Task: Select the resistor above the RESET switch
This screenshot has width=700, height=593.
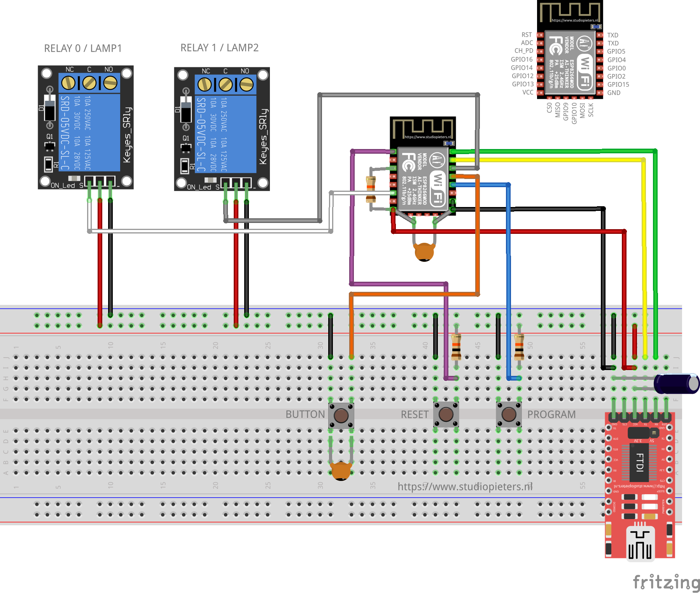Action: 456,346
